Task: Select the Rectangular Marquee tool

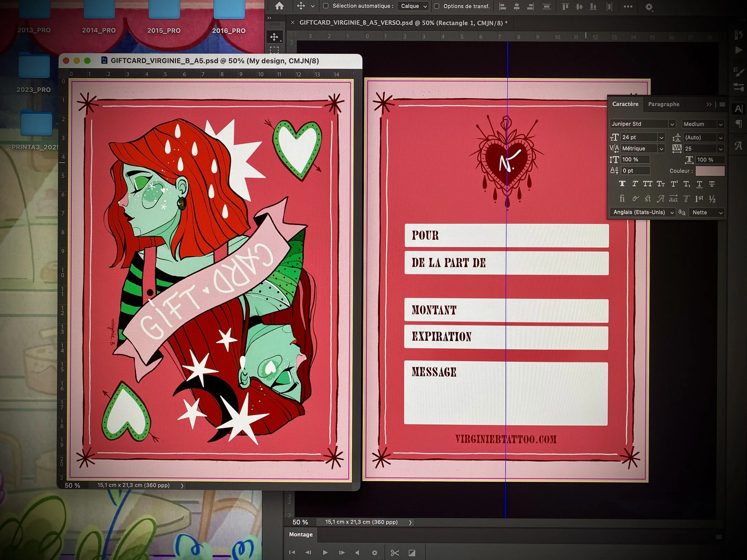Action: click(x=274, y=50)
